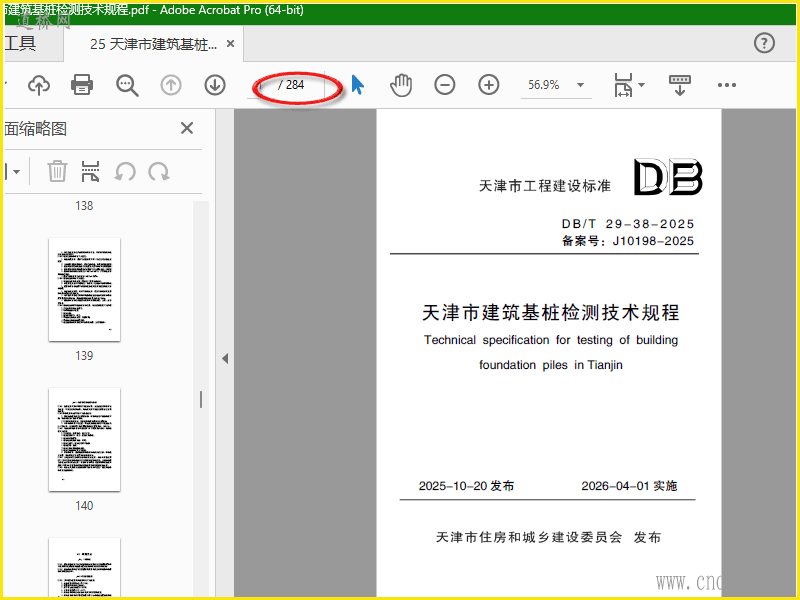Go to previous page with up arrow
The width and height of the screenshot is (800, 600).
tap(171, 85)
